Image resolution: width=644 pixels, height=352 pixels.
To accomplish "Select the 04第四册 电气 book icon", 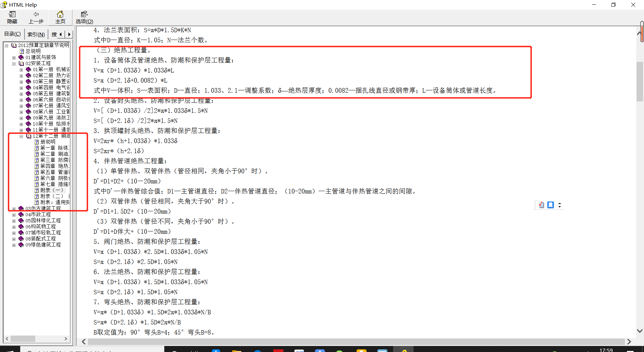I will [29, 87].
